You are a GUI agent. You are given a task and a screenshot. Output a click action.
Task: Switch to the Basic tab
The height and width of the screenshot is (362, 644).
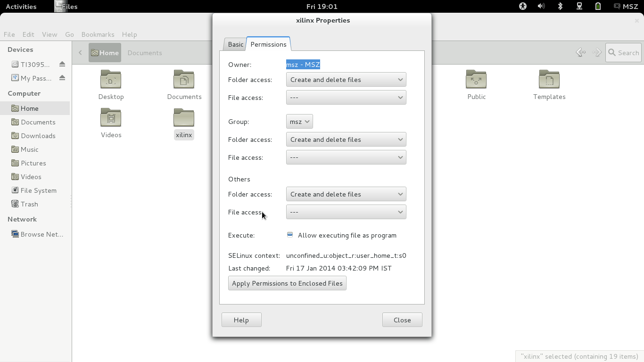(x=235, y=44)
